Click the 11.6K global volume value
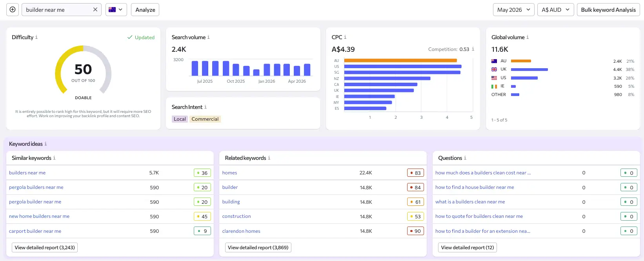The image size is (644, 261). click(x=500, y=49)
